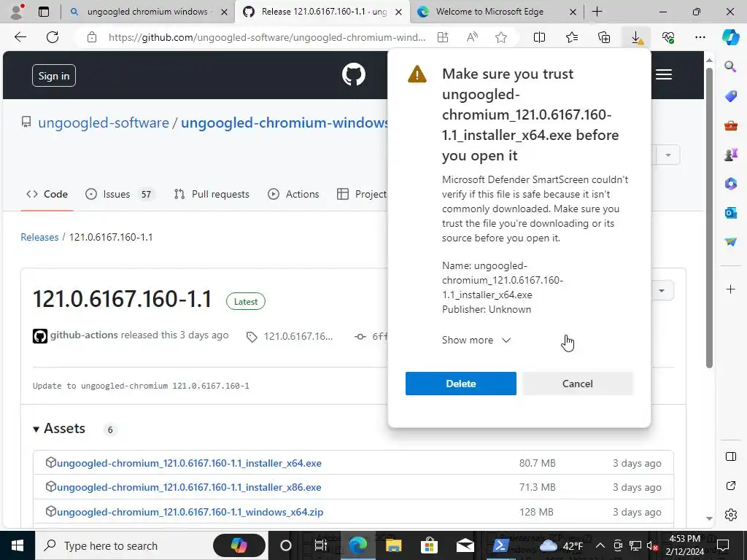Open Games chess icon in sidebar

[730, 155]
